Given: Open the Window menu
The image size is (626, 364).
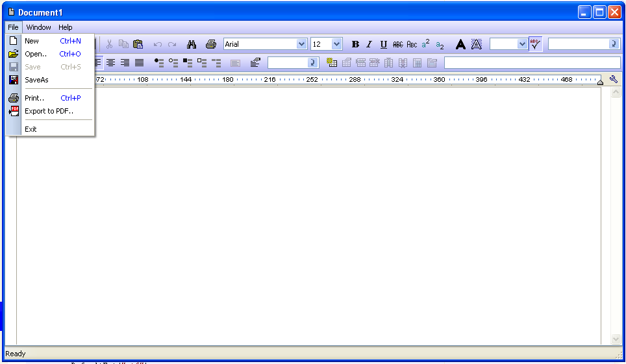Looking at the screenshot, I should point(38,27).
